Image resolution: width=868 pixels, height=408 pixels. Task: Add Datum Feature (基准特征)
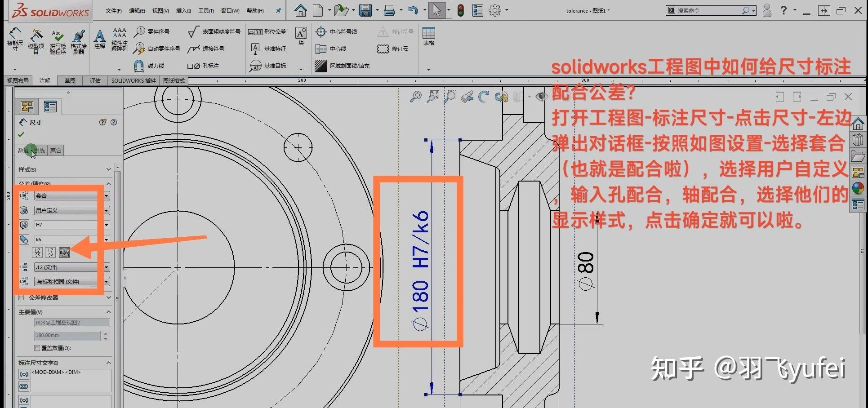(268, 49)
